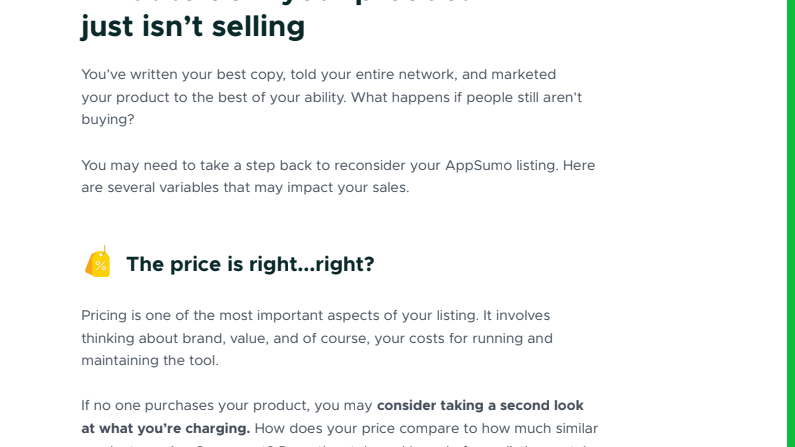Image resolution: width=795 pixels, height=447 pixels.
Task: Click the green vertical bar at right edge
Action: [791, 224]
